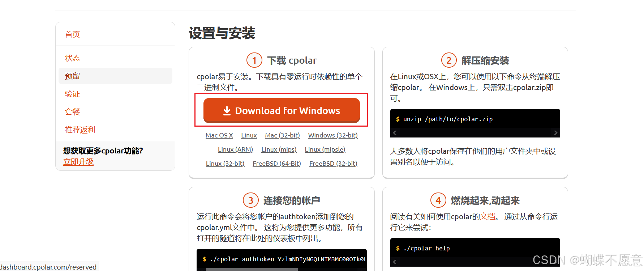
Task: Open the FreeBSD (64-Bit) download link
Action: pos(277,164)
